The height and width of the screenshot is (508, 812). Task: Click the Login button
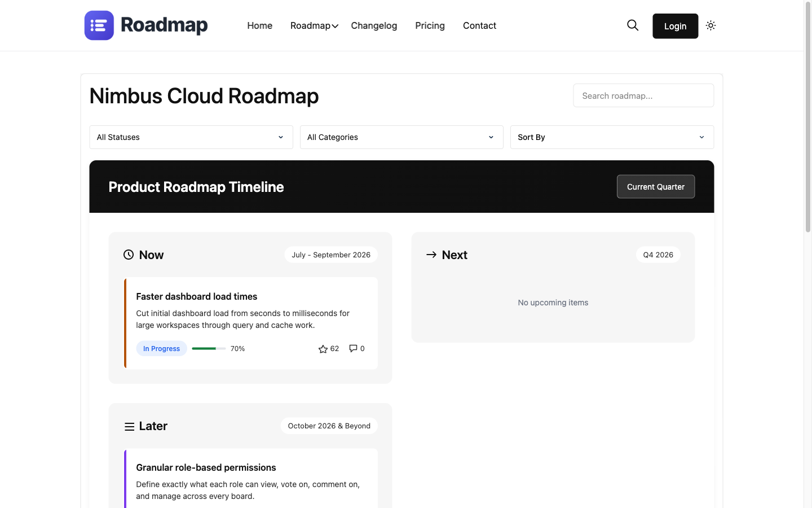pos(675,26)
